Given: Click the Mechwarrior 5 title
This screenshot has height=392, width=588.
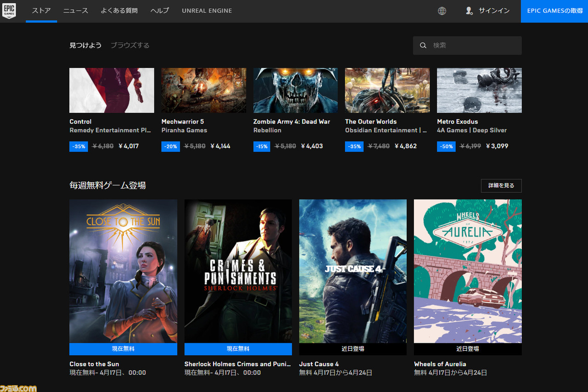Looking at the screenshot, I should (x=182, y=122).
